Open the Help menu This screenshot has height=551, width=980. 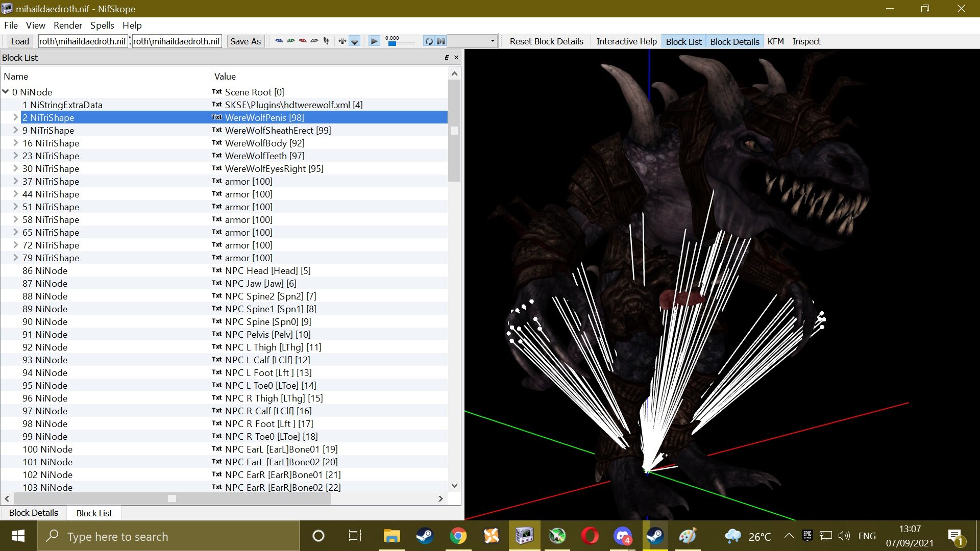132,25
